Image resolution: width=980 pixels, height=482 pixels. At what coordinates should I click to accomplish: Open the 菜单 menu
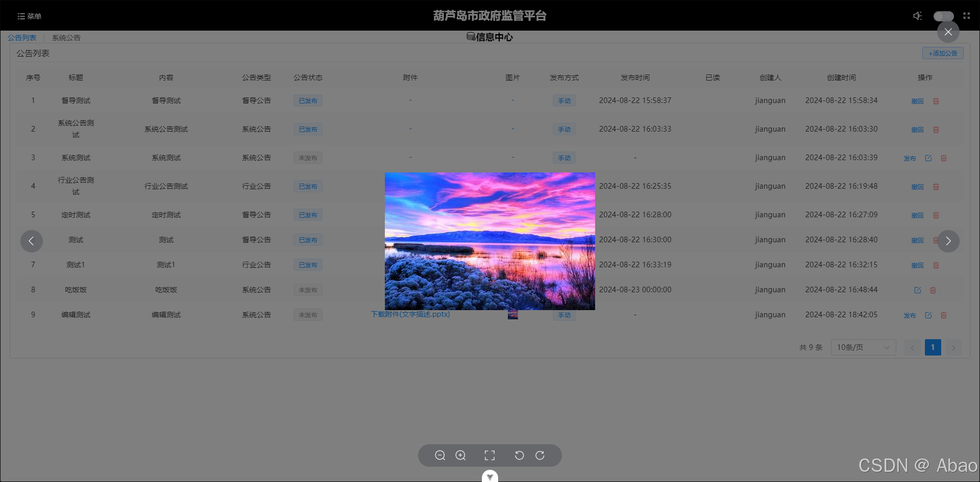[x=29, y=16]
